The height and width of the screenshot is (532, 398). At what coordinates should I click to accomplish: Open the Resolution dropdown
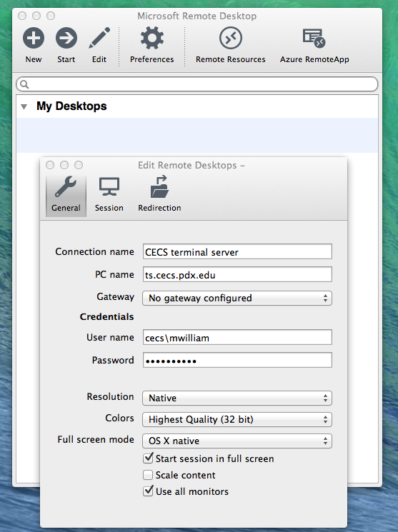tap(237, 398)
